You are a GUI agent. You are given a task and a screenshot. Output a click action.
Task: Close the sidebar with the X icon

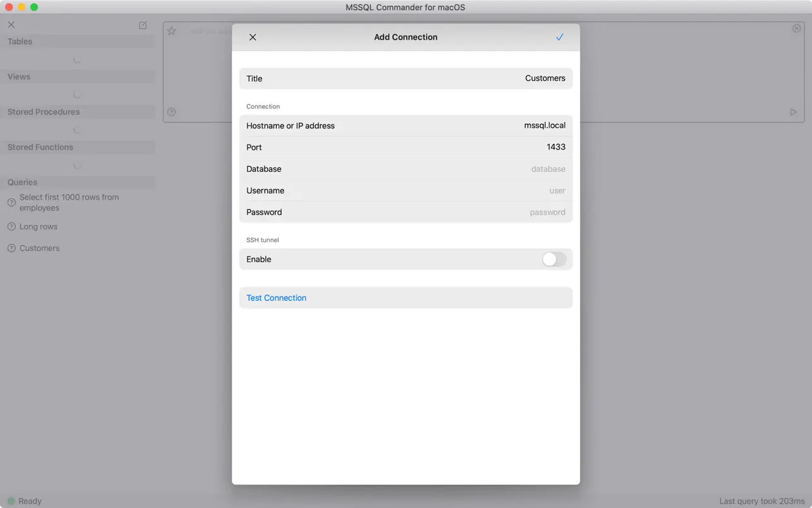click(11, 24)
